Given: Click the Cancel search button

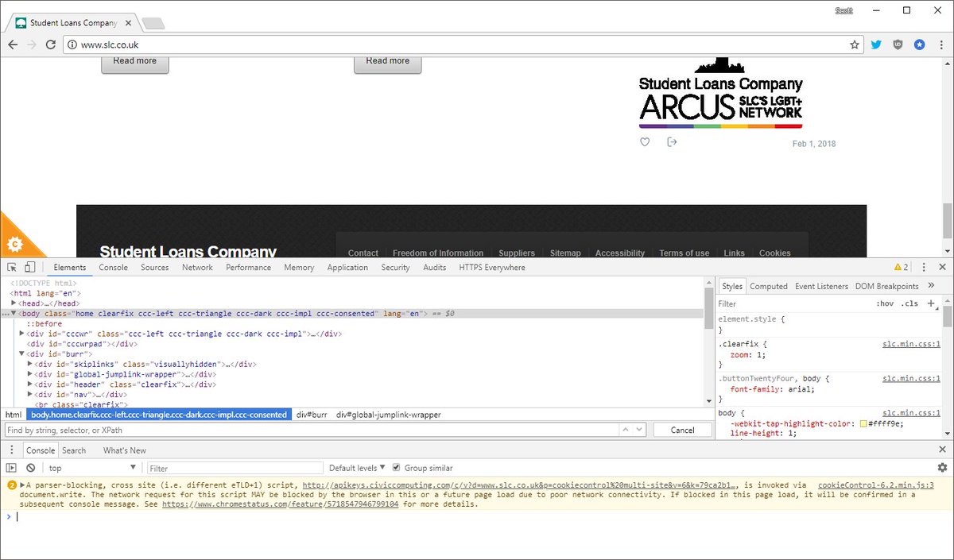Looking at the screenshot, I should [x=683, y=430].
